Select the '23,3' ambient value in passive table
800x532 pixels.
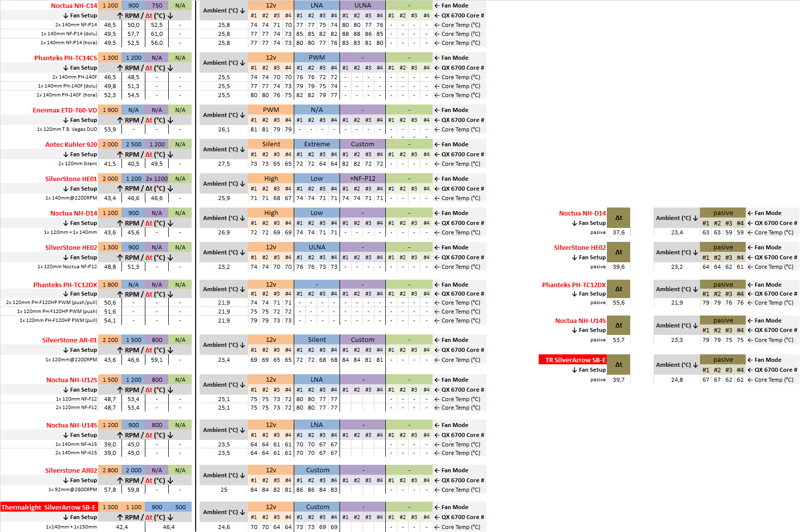point(677,340)
